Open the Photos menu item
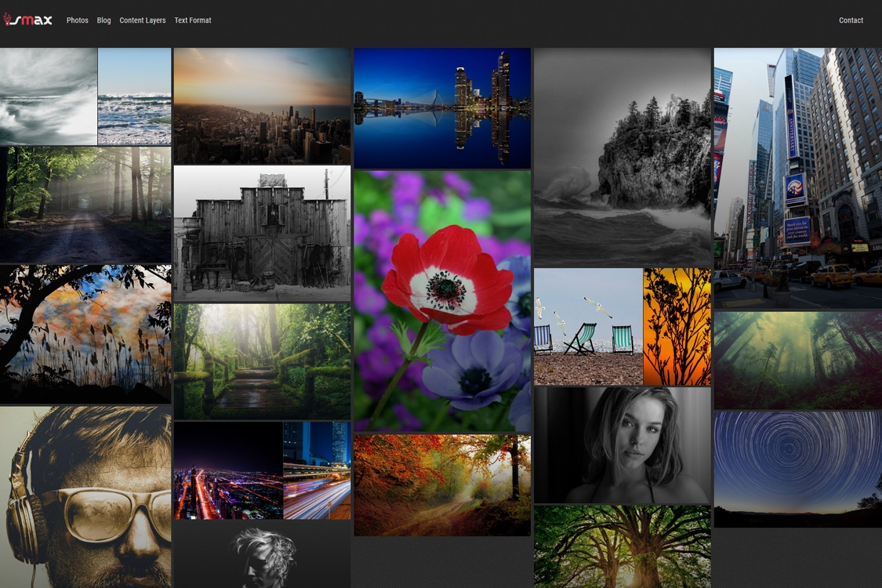Screen dimensions: 882x588 click(x=77, y=20)
